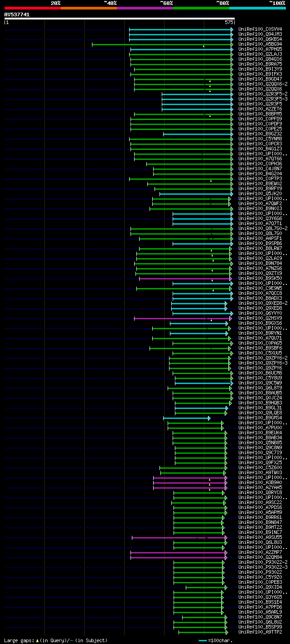Screen dimensions: 290x644
Task: Click the purple alignment bar for UniRef100_Q2HSV9
Action: coord(182,318)
